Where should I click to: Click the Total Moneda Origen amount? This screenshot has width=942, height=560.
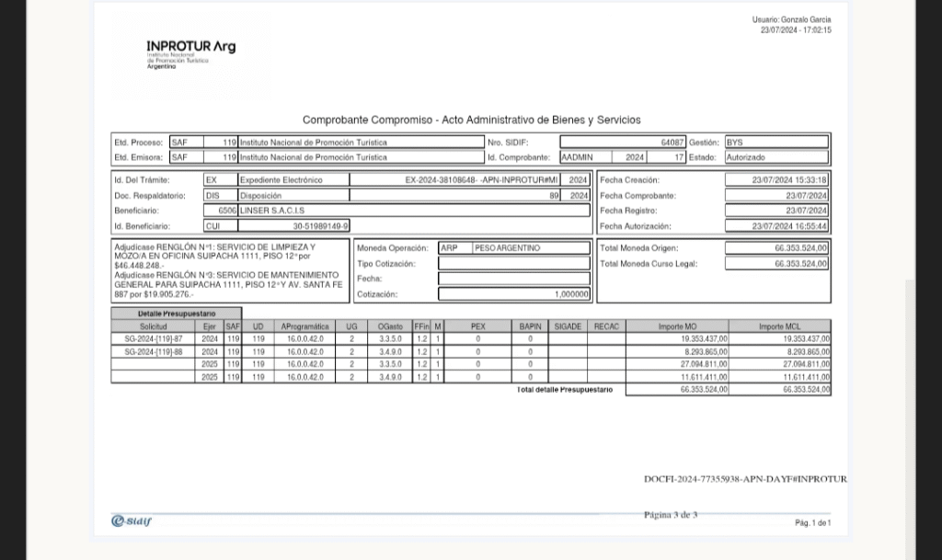(x=776, y=248)
